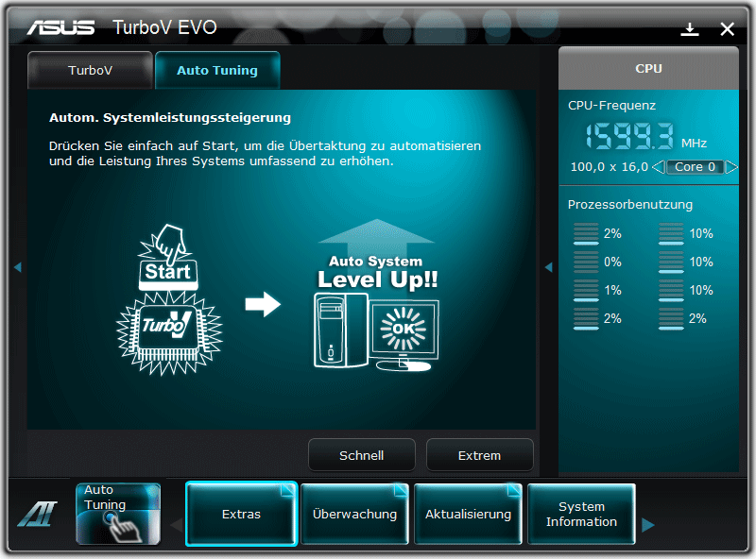Collapse main panel using left edge arrow
Screen dimensions: 756x559
pos(18,267)
